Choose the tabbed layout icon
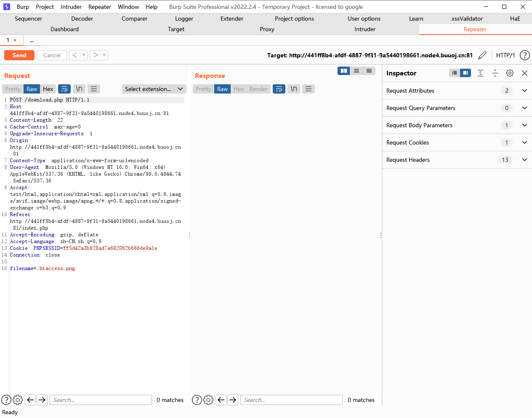532x418 pixels. click(x=369, y=71)
